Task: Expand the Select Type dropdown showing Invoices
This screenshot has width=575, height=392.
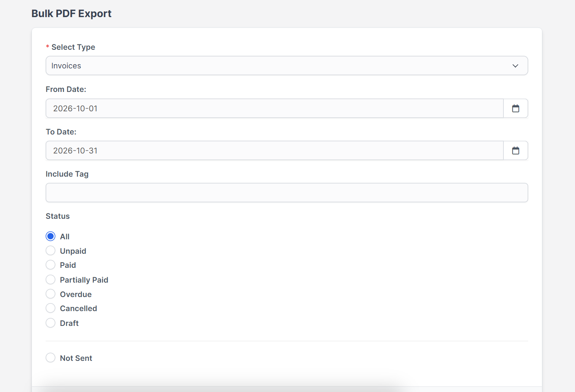Action: [287, 66]
